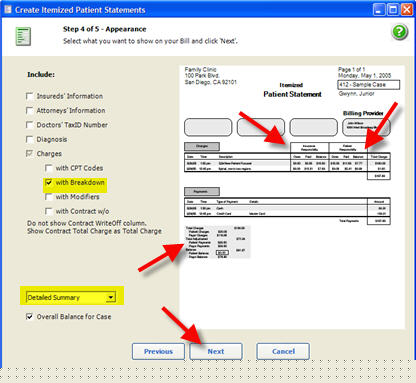This screenshot has height=383, width=416.
Task: Enable with Modifiers checkbox
Action: click(49, 197)
